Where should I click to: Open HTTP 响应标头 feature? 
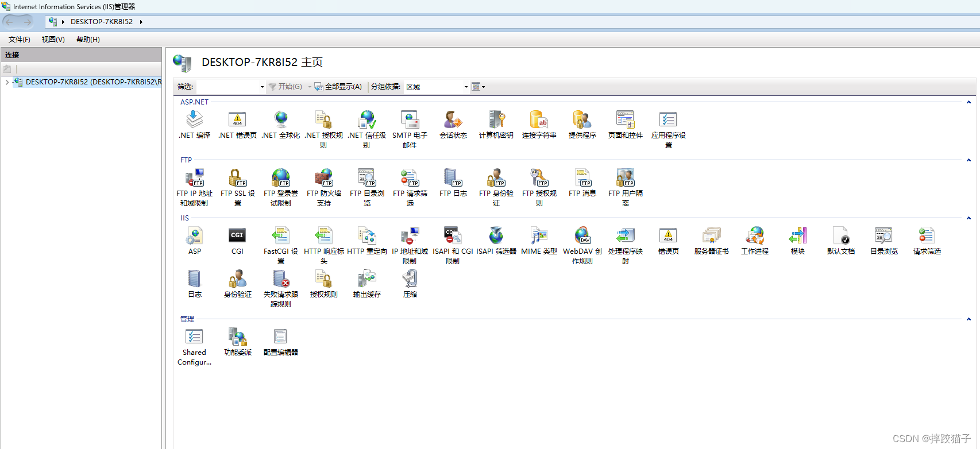click(x=323, y=245)
